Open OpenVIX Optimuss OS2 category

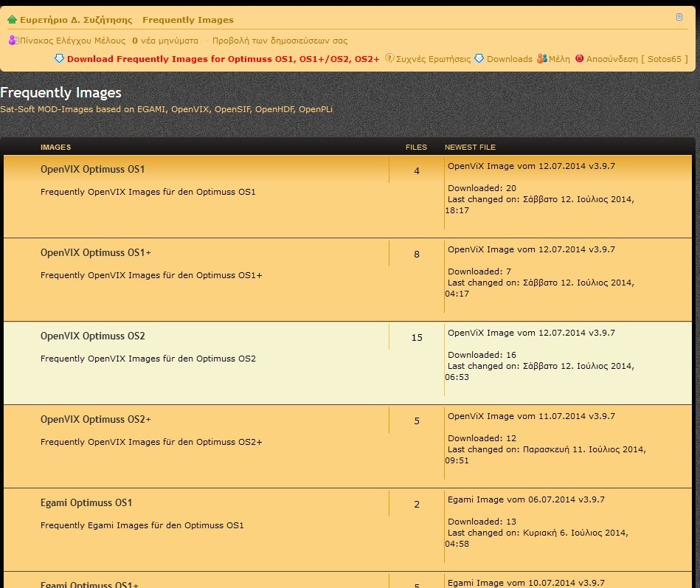pos(92,336)
